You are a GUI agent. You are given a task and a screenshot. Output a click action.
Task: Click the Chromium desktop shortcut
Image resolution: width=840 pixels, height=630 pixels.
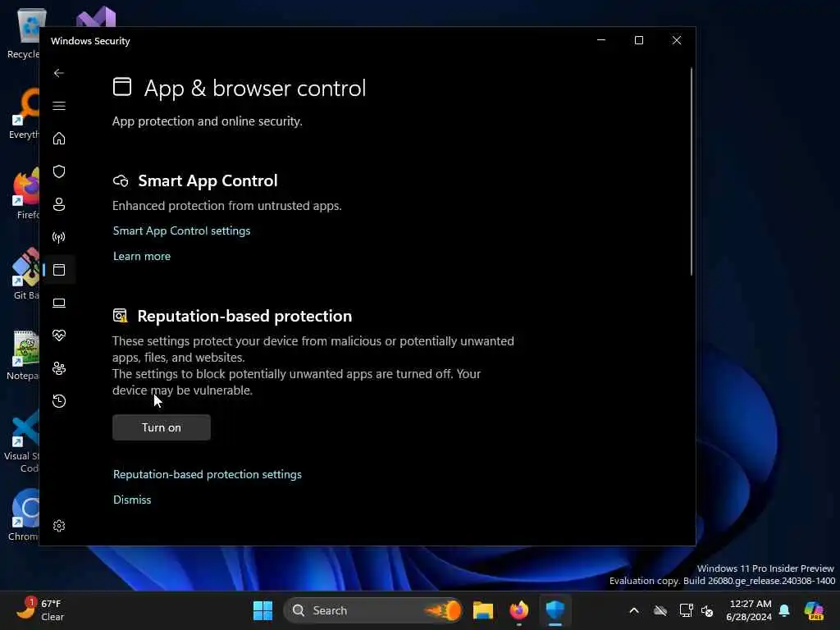coord(24,515)
